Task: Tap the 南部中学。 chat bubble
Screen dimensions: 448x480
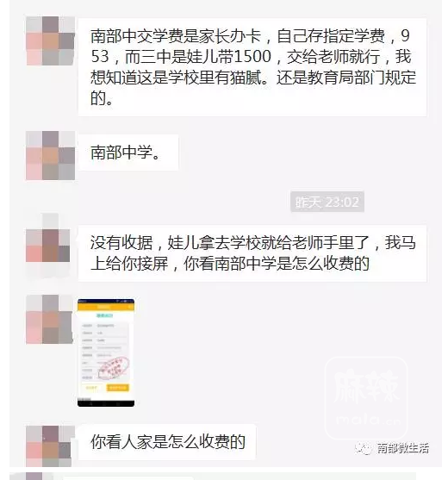Action: point(128,153)
